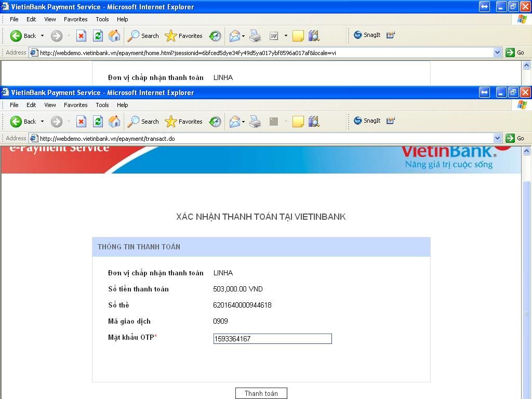Open File menu in front window
Viewport: 532px width, 399px height.
[14, 105]
